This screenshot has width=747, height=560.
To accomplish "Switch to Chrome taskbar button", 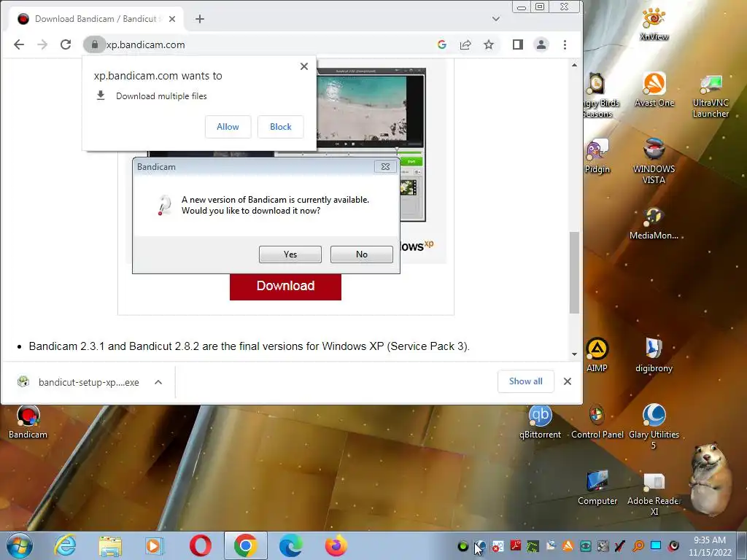I will tap(246, 545).
